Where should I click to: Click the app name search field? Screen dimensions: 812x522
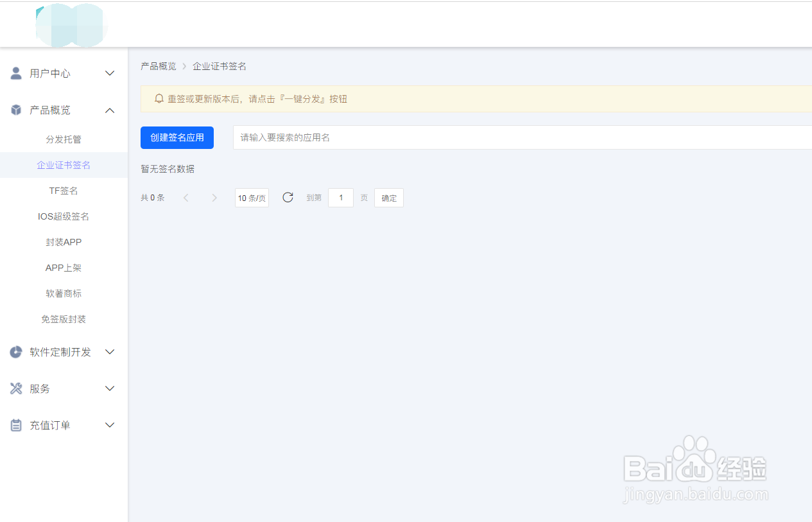point(522,137)
